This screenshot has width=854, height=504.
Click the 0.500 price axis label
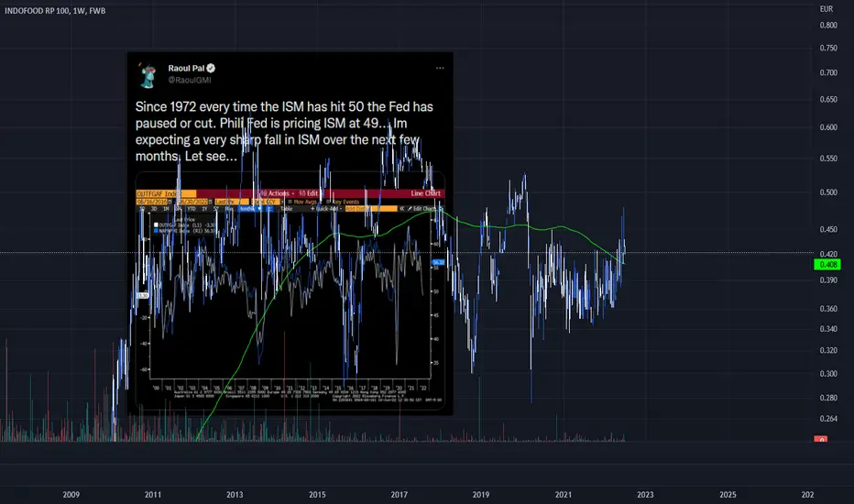pyautogui.click(x=828, y=192)
